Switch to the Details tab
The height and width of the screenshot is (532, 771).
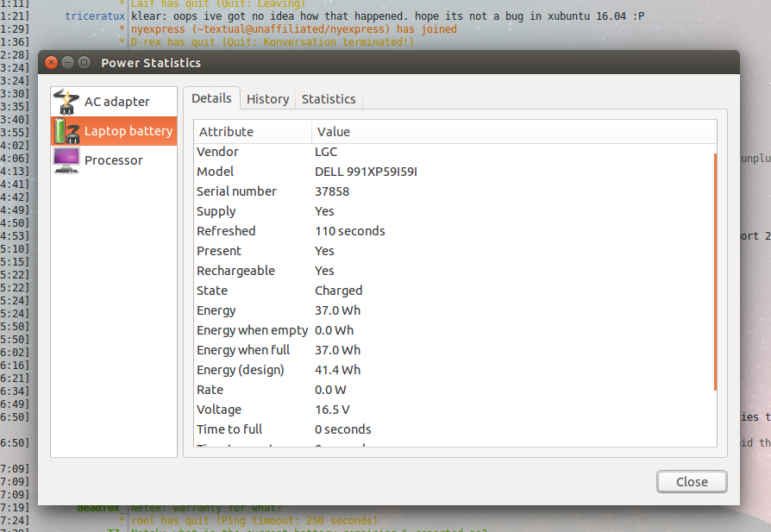click(211, 98)
